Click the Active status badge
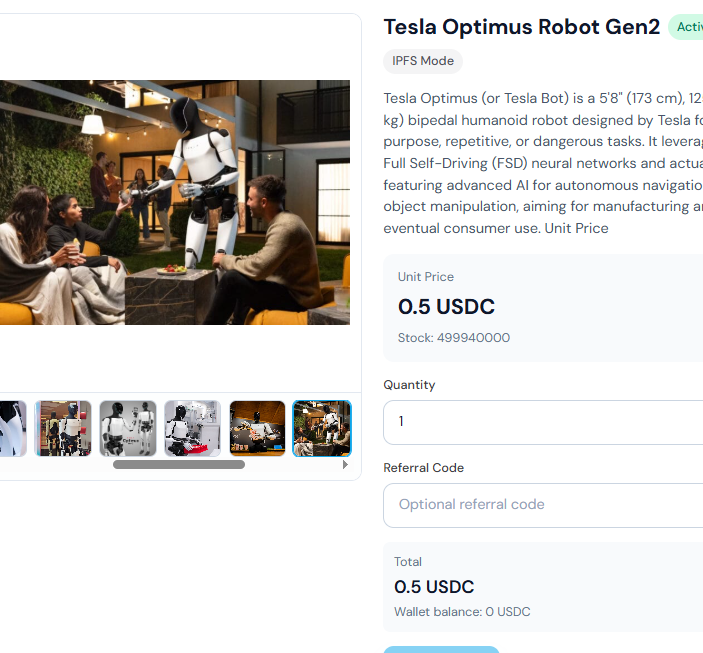This screenshot has width=703, height=653. pyautogui.click(x=686, y=27)
